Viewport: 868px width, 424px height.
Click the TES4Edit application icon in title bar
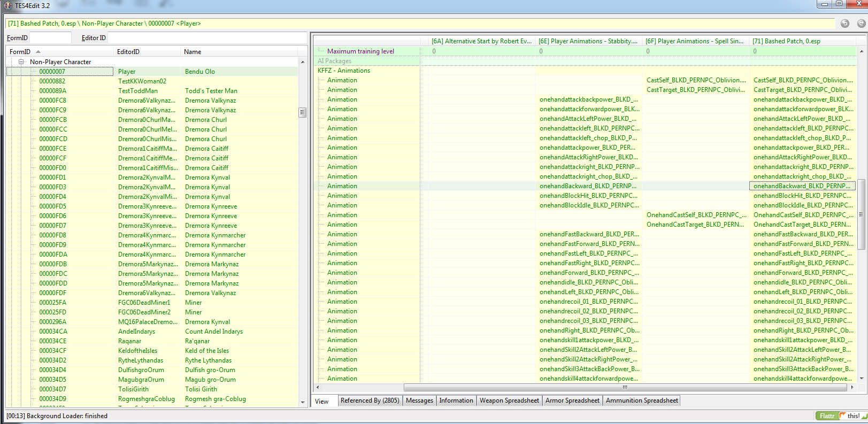coord(8,5)
